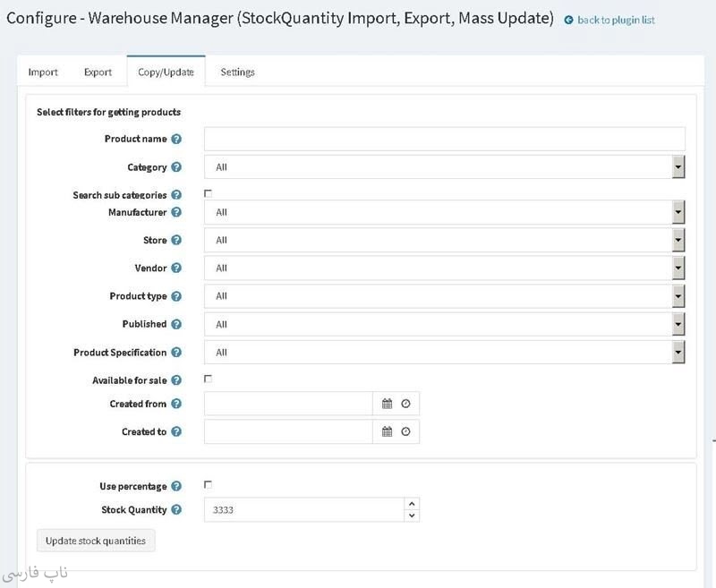716x588 pixels.
Task: Open the calendar picker for Created to
Action: coord(387,431)
